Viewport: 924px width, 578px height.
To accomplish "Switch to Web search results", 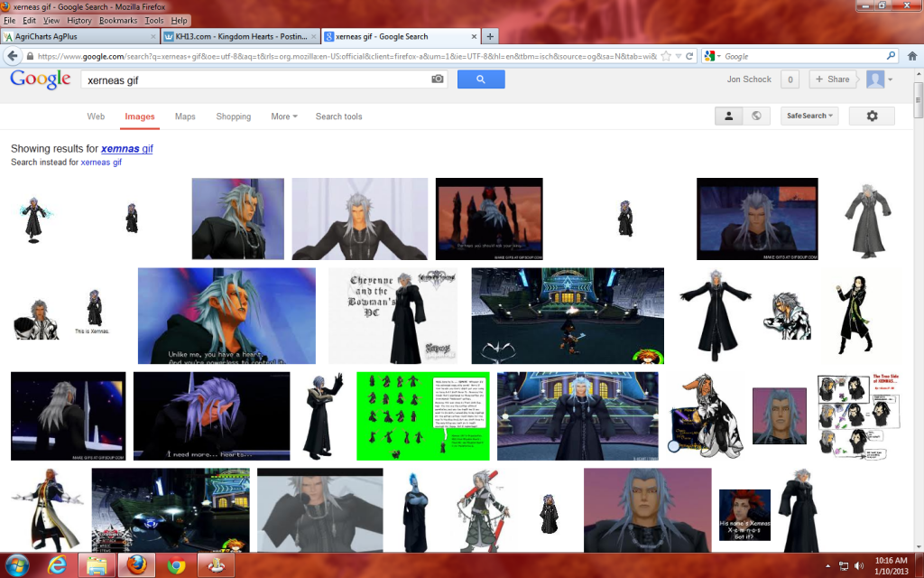I will tap(96, 117).
